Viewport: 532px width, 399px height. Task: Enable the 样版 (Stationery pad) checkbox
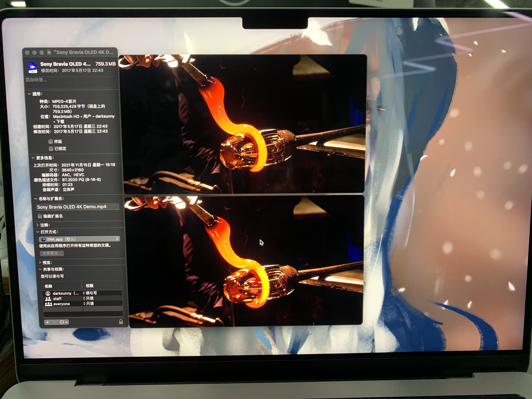(51, 141)
